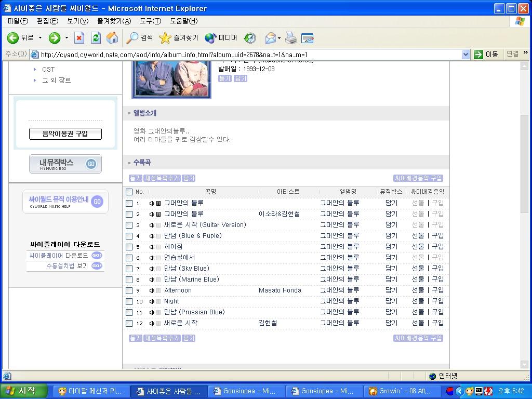The height and width of the screenshot is (399, 532).
Task: Click the scrollbar up arrow
Action: click(524, 66)
